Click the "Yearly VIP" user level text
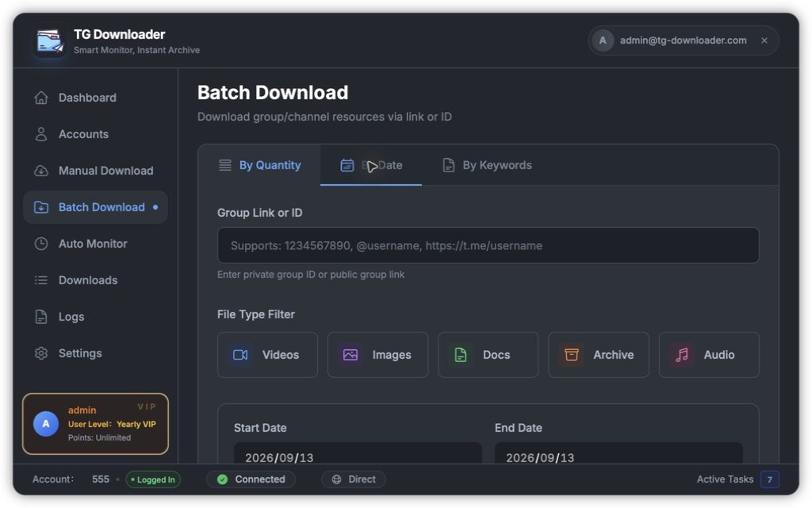 tap(136, 424)
